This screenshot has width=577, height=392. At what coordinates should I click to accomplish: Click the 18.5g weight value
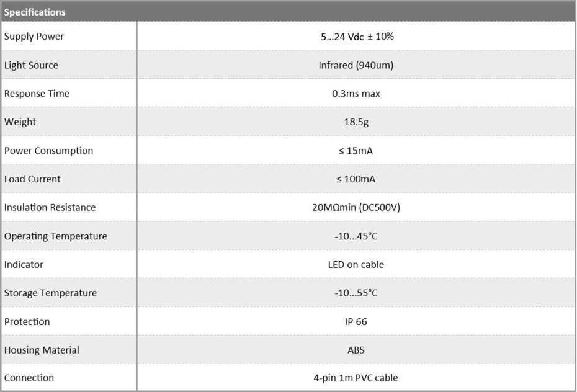tap(356, 122)
